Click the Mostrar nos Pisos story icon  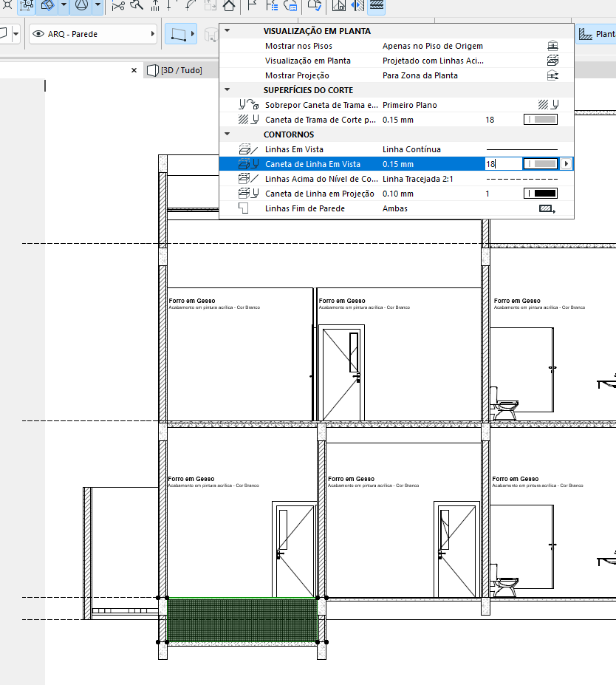coord(552,46)
